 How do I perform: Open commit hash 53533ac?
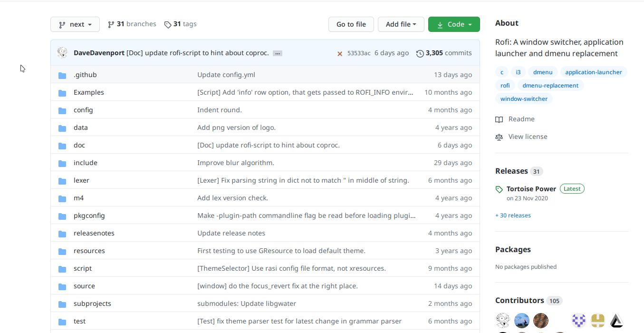(x=359, y=53)
